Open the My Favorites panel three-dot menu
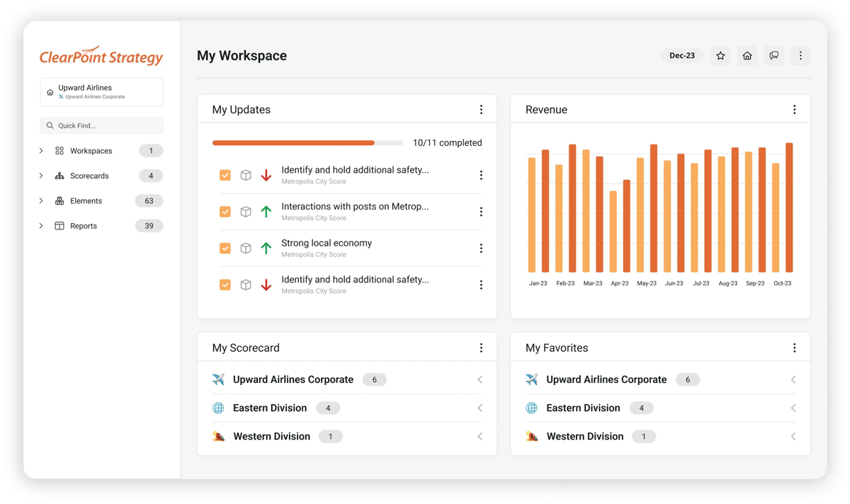 pyautogui.click(x=794, y=348)
